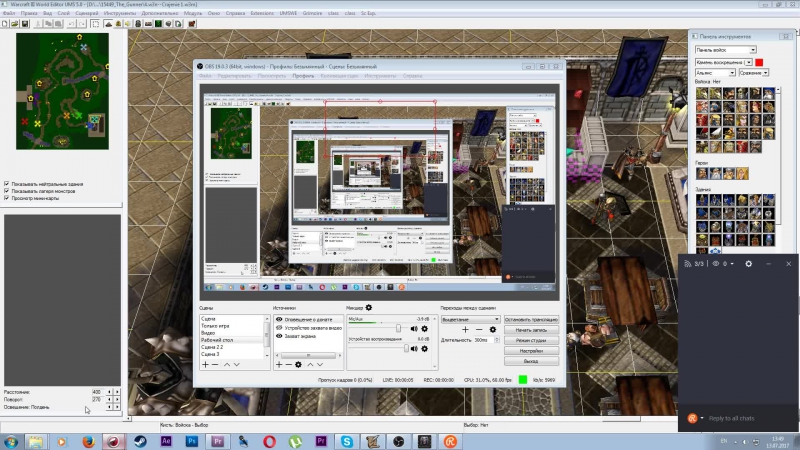
Task: Click the Open map toolbar icon
Action: pos(14,23)
